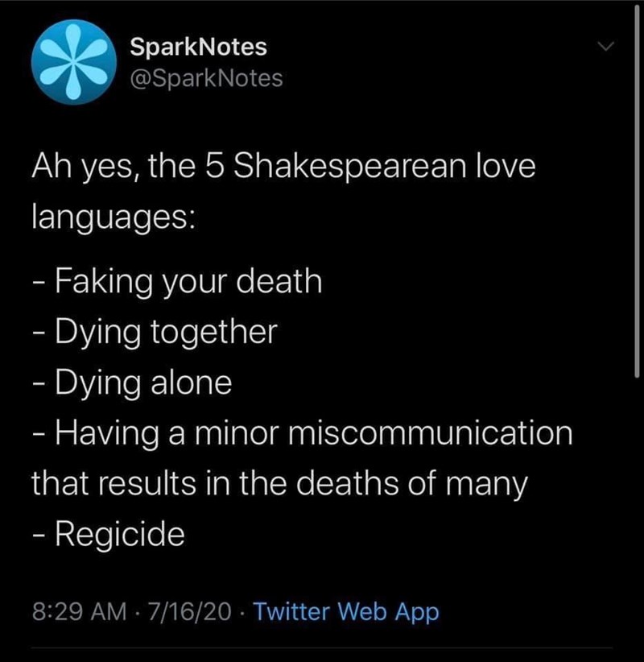This screenshot has width=644, height=662.
Task: Select the Dying together list item
Action: click(x=155, y=331)
